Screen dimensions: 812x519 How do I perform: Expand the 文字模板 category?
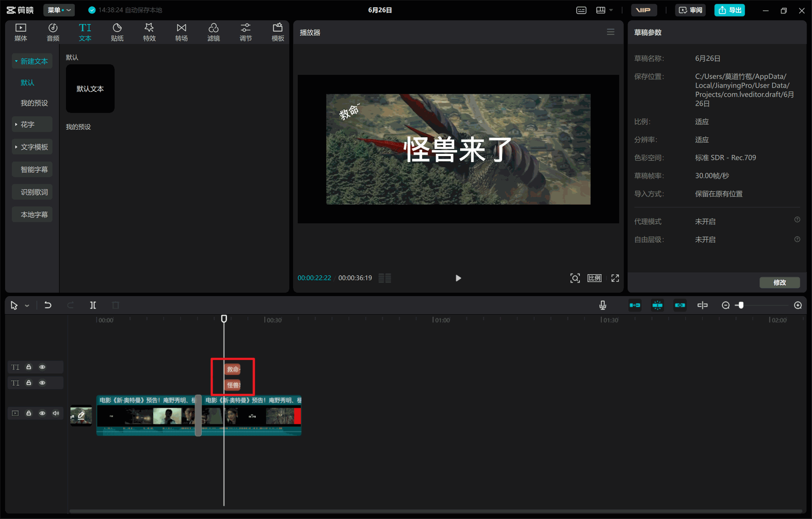coord(32,147)
